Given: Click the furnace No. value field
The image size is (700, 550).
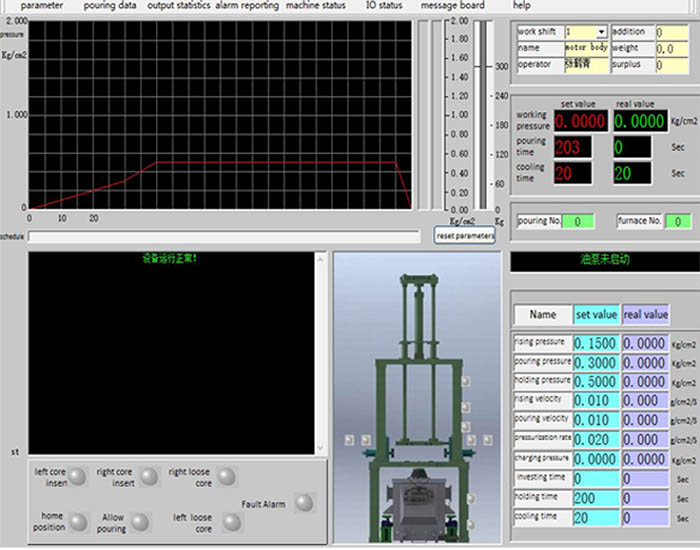Looking at the screenshot, I should point(678,221).
